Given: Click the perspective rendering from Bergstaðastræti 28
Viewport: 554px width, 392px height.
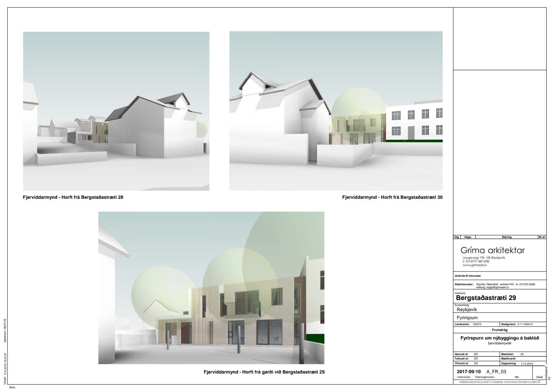Looking at the screenshot, I should point(116,111).
